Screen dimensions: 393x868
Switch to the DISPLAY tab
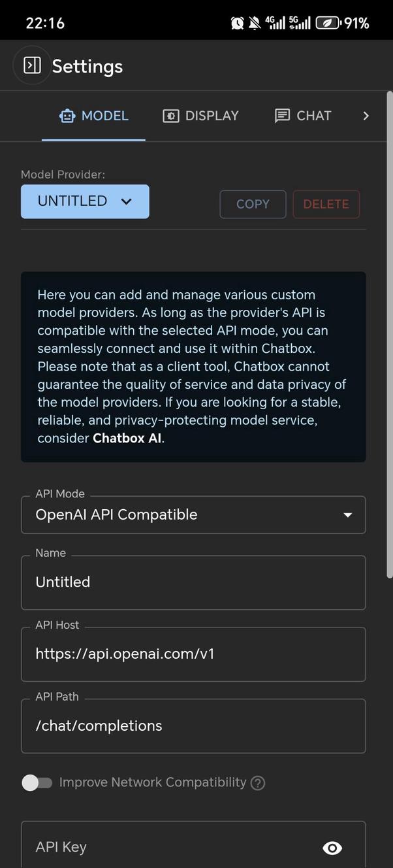point(200,116)
